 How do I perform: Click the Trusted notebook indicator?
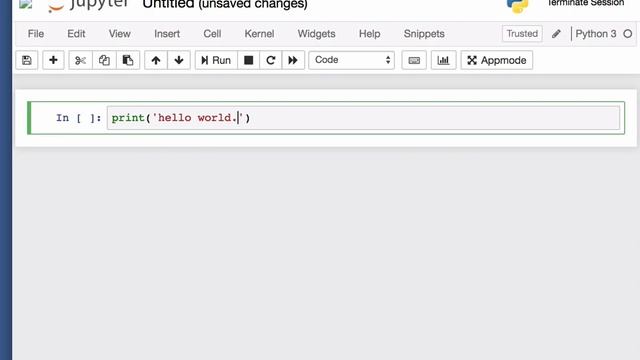(x=522, y=34)
